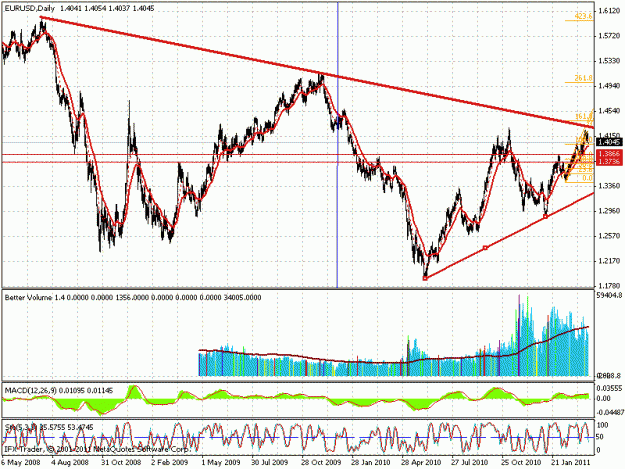
Task: Click the 59404.8 volume scale value
Action: [x=609, y=296]
